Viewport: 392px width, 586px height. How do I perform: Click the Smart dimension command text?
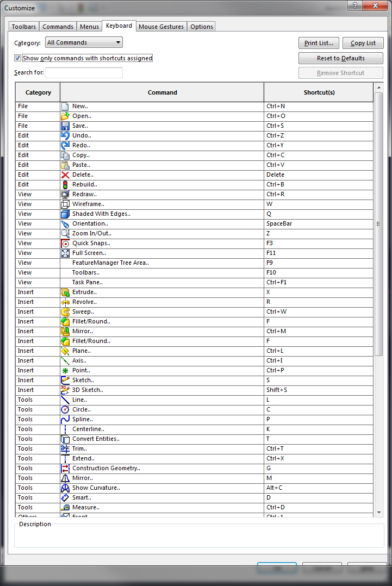pyautogui.click(x=82, y=497)
